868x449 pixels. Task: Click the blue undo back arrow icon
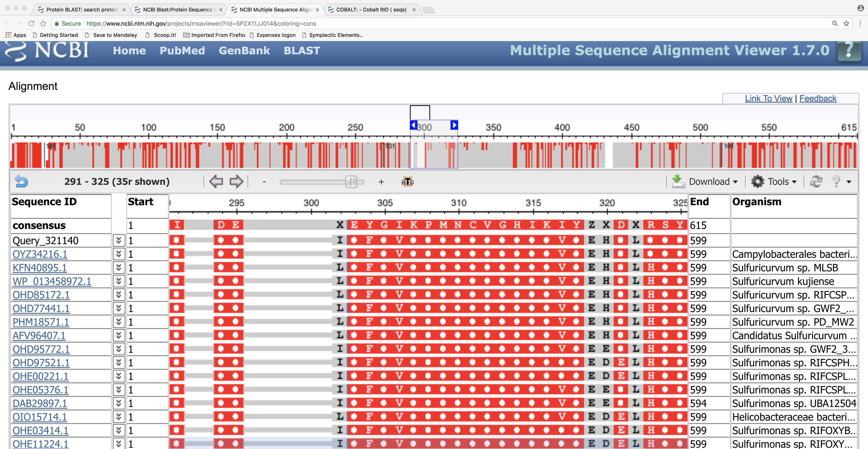[21, 181]
